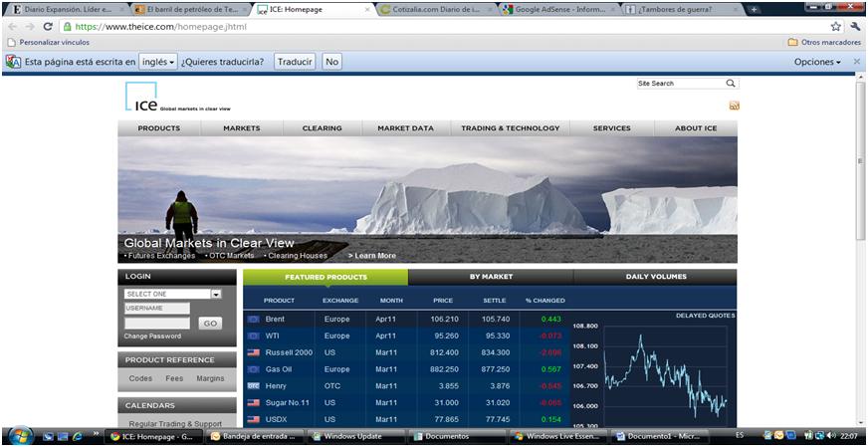Click the volume speaker tray icon
The height and width of the screenshot is (447, 868).
tap(830, 436)
